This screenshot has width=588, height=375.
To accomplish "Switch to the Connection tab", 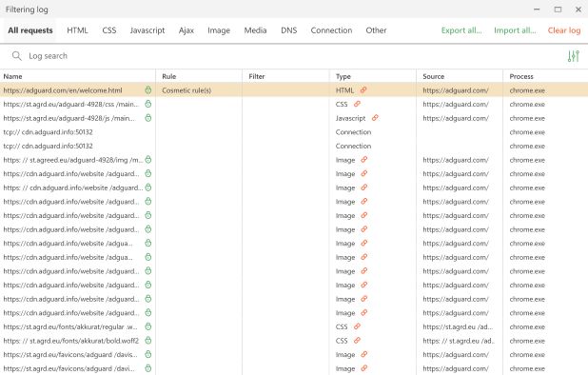I will coord(331,30).
